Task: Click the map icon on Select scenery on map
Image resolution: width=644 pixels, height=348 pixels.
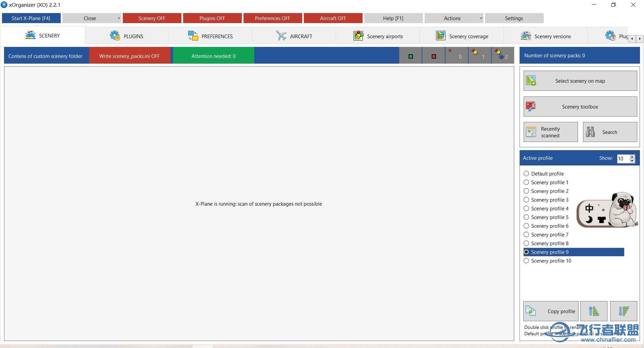Action: coord(531,81)
